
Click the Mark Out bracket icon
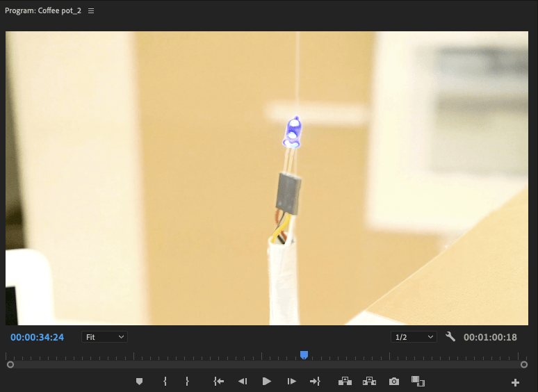tap(187, 382)
